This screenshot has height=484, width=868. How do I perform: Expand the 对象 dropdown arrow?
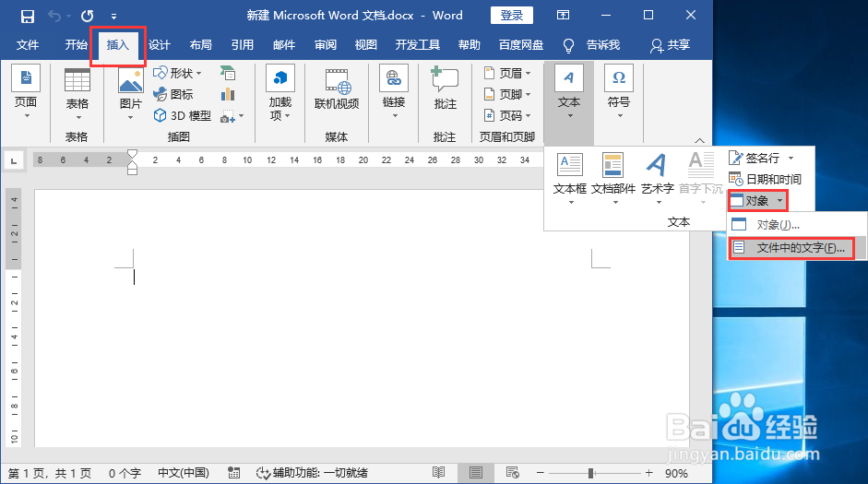(x=779, y=200)
